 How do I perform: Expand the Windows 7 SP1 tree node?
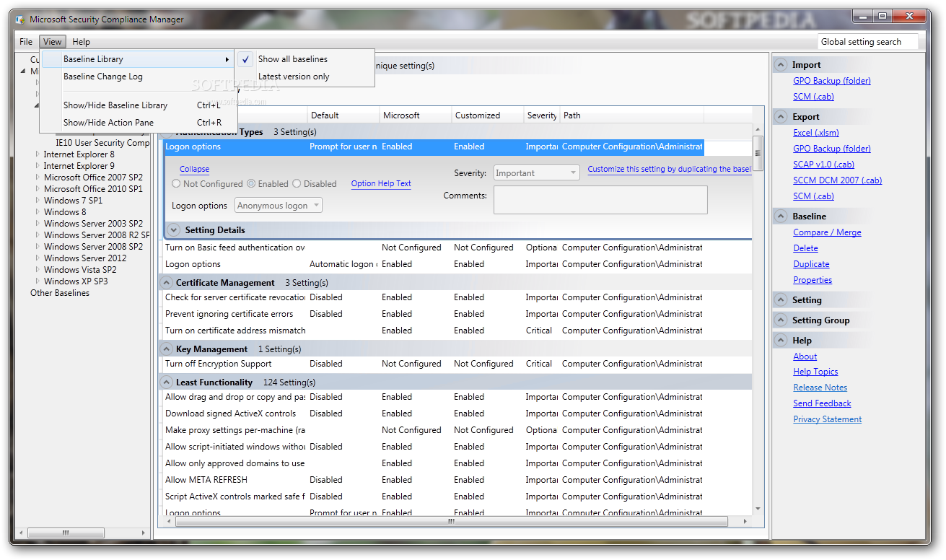pyautogui.click(x=38, y=201)
